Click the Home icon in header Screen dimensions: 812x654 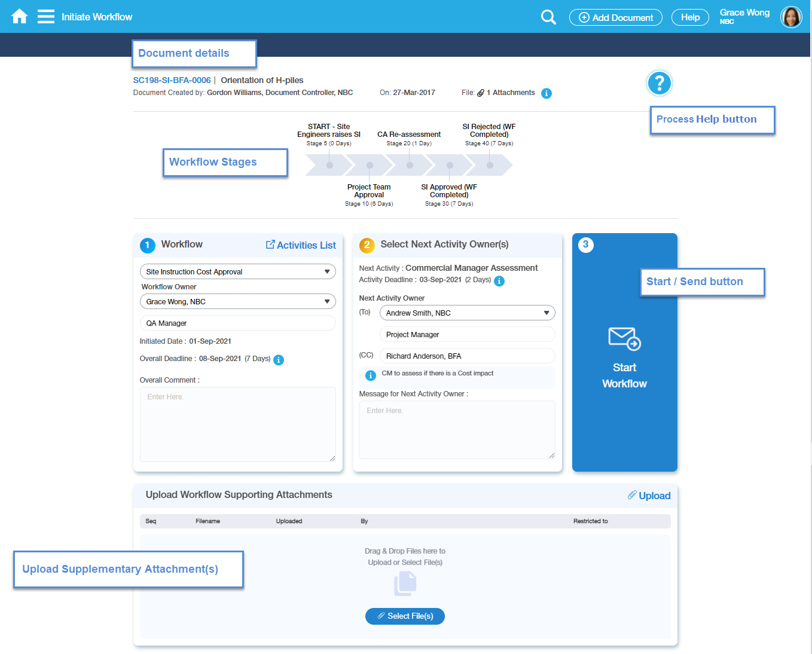(x=20, y=16)
